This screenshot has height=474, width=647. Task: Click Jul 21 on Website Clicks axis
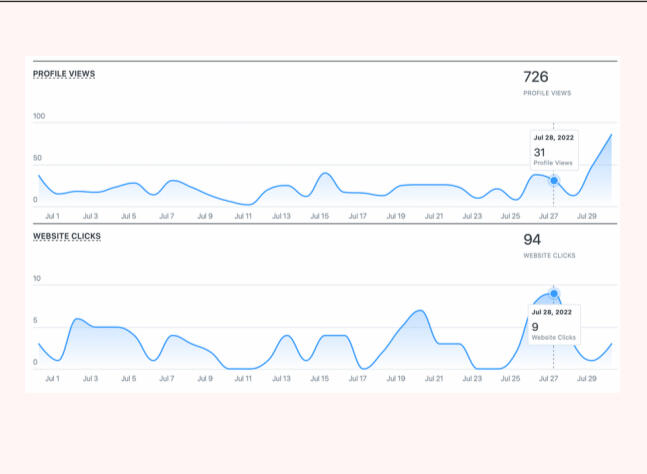click(x=434, y=379)
